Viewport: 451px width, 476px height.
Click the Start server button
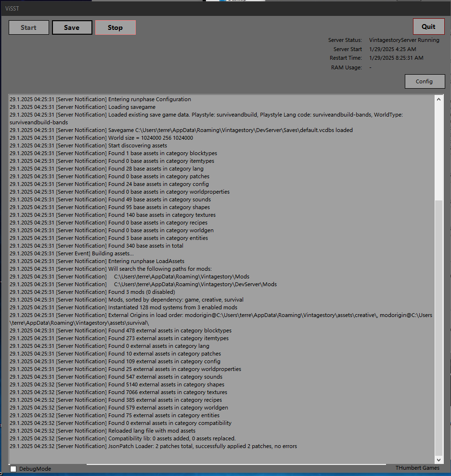pyautogui.click(x=29, y=27)
